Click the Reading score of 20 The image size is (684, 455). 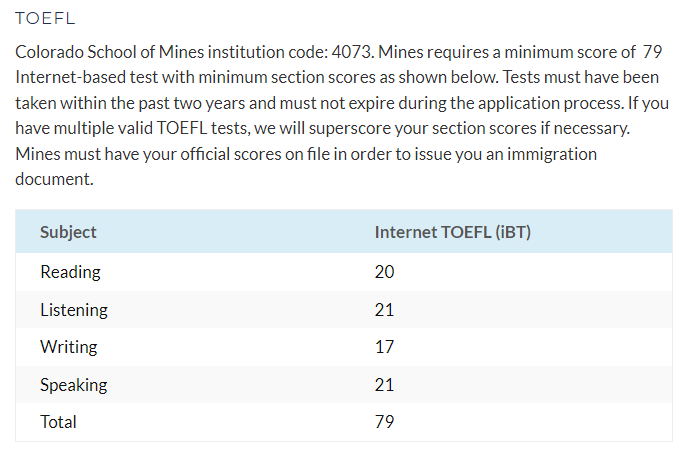(384, 271)
